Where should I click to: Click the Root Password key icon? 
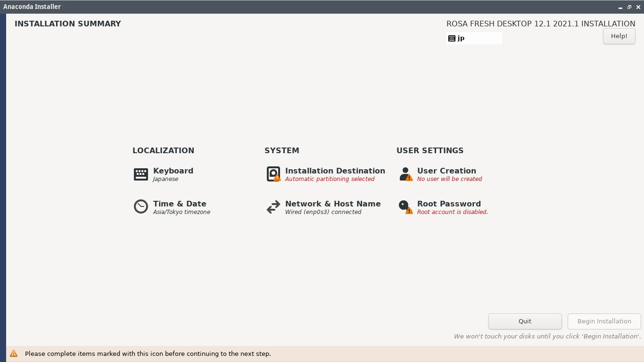405,207
